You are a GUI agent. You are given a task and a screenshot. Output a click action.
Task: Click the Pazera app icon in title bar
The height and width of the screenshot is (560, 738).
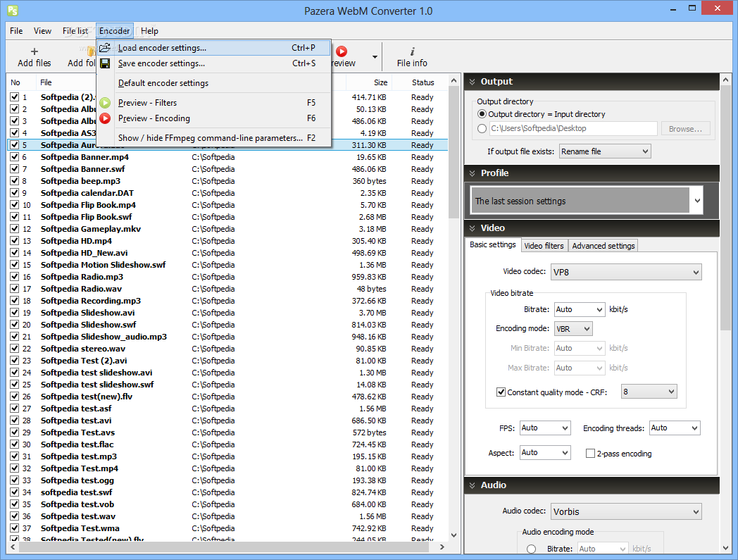click(x=13, y=11)
